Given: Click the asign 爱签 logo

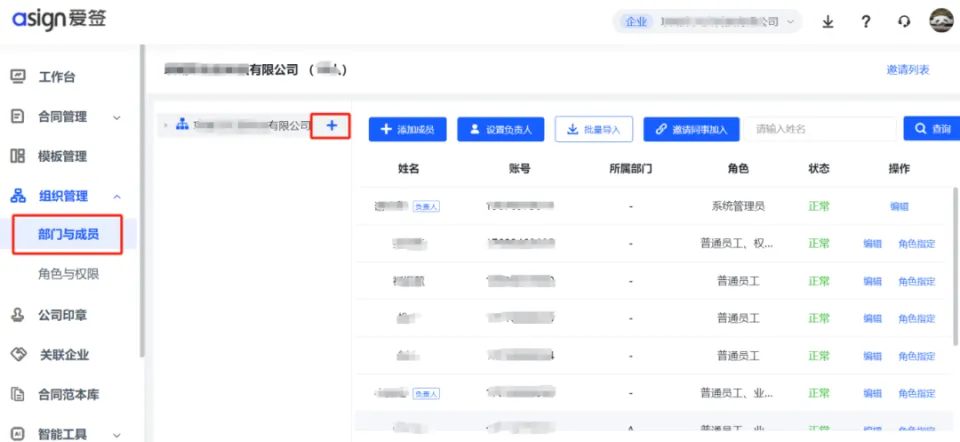Looking at the screenshot, I should pyautogui.click(x=58, y=19).
